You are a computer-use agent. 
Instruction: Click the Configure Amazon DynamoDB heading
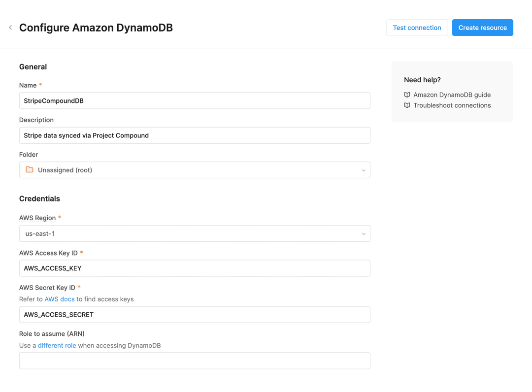coord(96,28)
